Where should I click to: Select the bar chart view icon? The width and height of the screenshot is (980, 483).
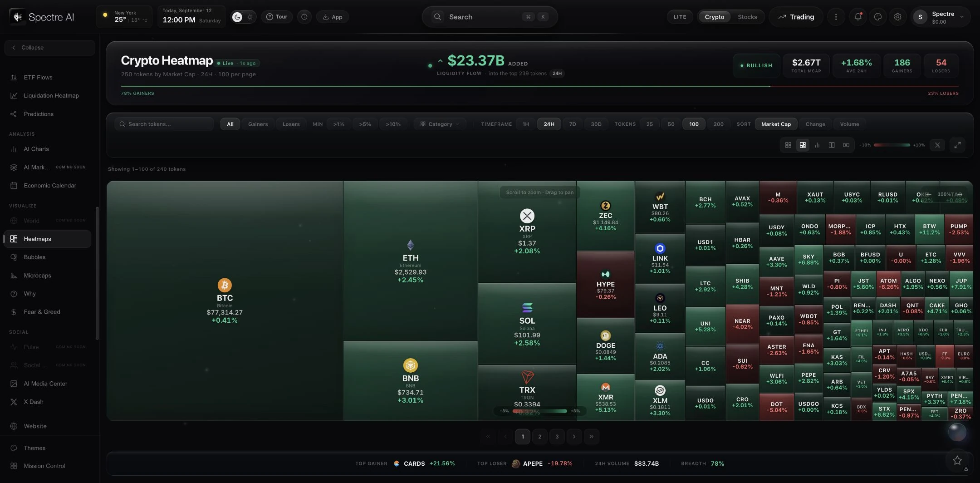817,145
